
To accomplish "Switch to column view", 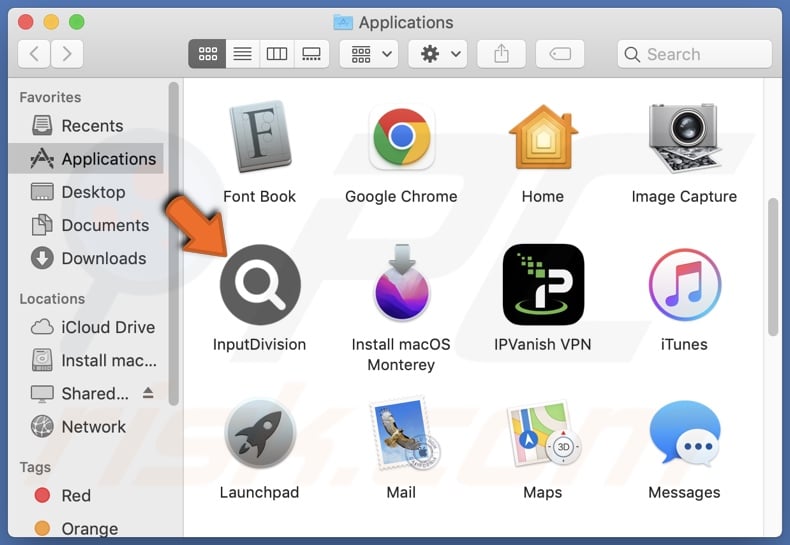I will tap(277, 53).
